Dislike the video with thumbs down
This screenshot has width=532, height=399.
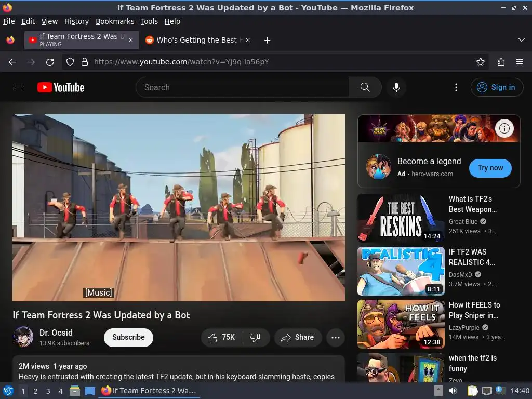[x=255, y=337]
